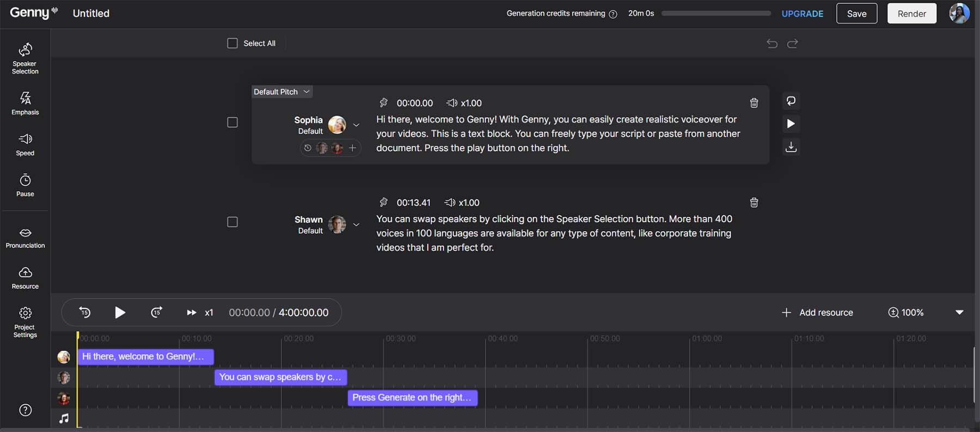This screenshot has width=980, height=432.
Task: Open the speaker dropdown next to Shawn
Action: tap(356, 224)
